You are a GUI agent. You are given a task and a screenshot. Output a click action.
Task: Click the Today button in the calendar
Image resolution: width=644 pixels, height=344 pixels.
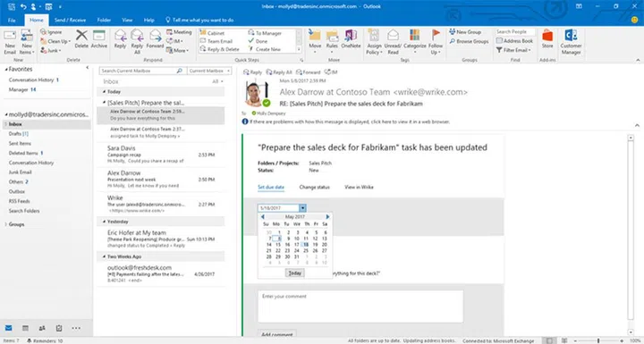point(295,273)
